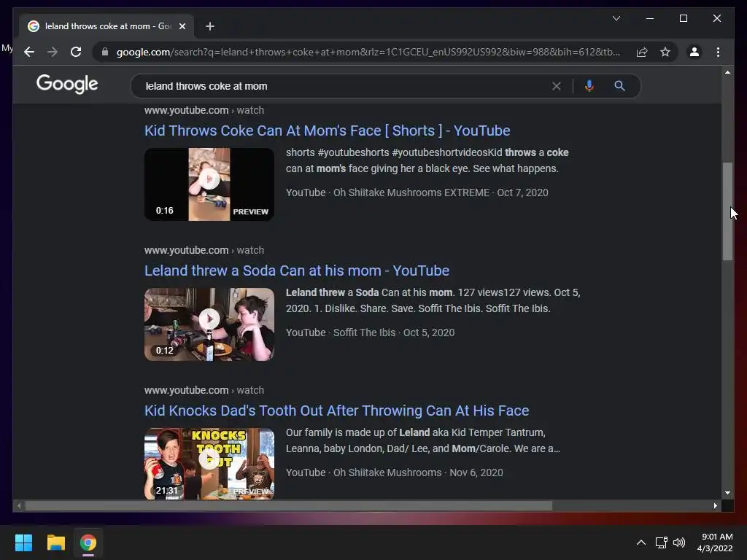The height and width of the screenshot is (560, 747).
Task: Click the vertical scrollbar thumb
Action: [x=727, y=211]
